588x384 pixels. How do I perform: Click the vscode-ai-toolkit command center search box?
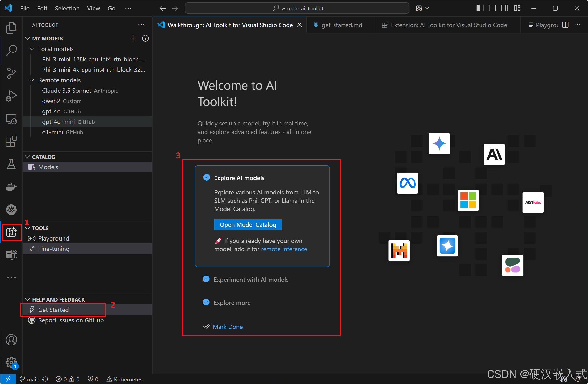(x=297, y=8)
